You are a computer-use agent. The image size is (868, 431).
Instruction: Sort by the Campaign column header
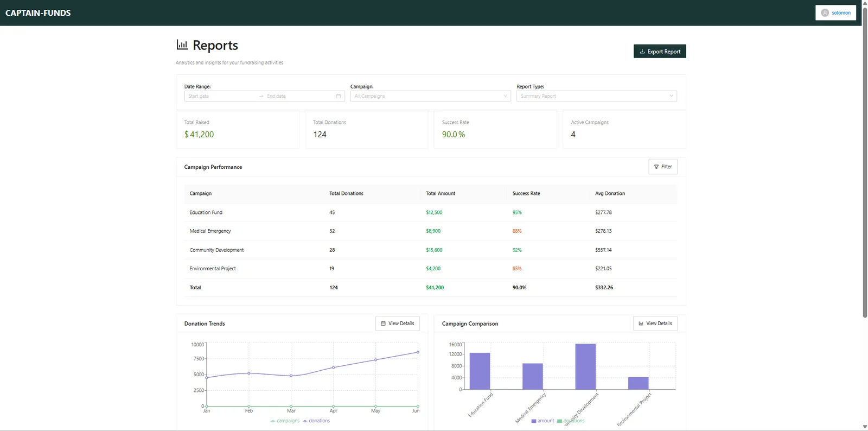point(201,193)
